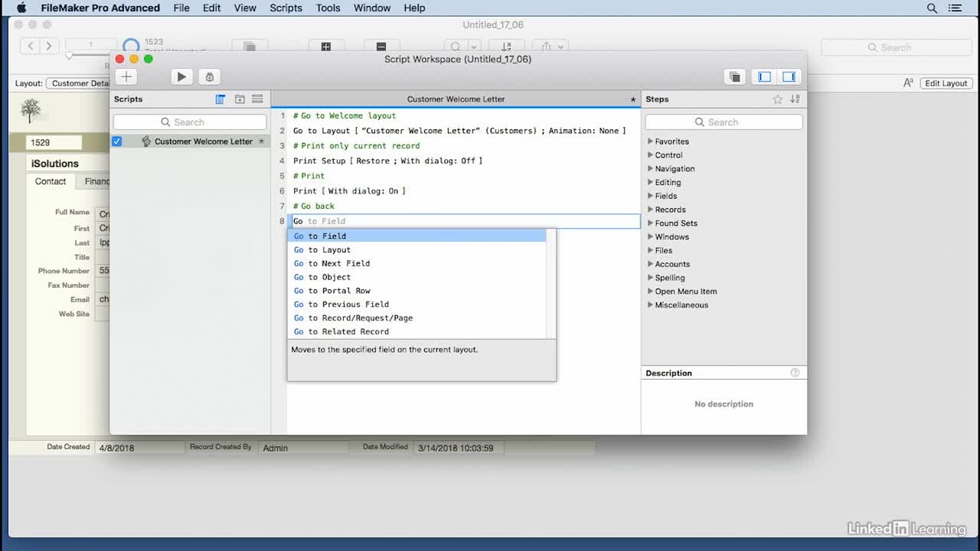This screenshot has height=551, width=980.
Task: Expand the Miscellaneous steps category
Action: coord(651,305)
